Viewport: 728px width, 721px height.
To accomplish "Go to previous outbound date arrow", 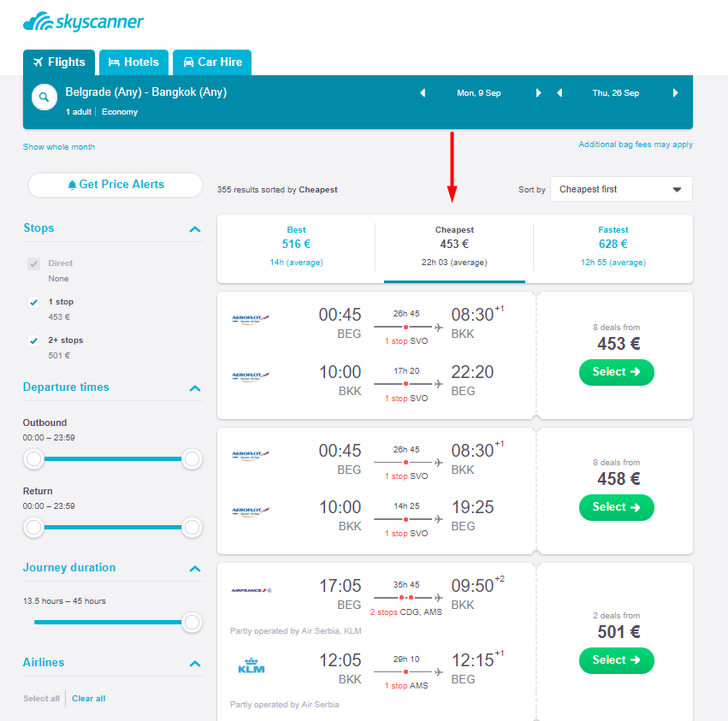I will tap(423, 93).
